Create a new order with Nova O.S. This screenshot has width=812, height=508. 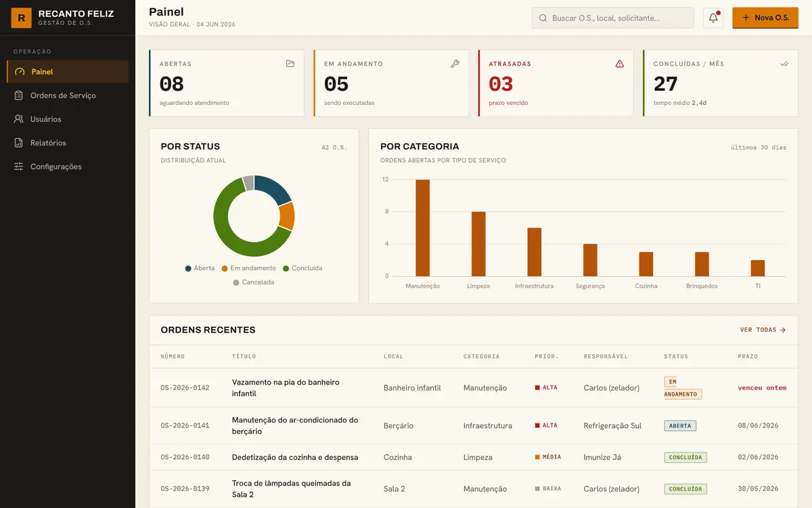point(765,18)
